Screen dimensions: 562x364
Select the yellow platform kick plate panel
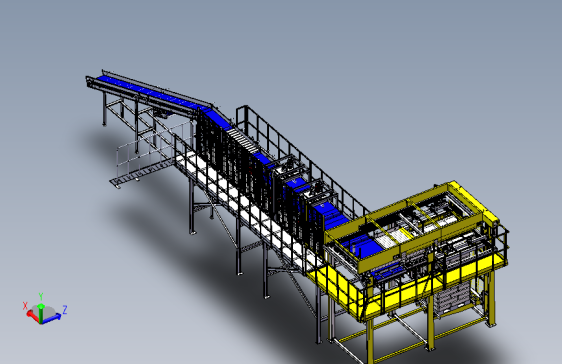(409, 288)
